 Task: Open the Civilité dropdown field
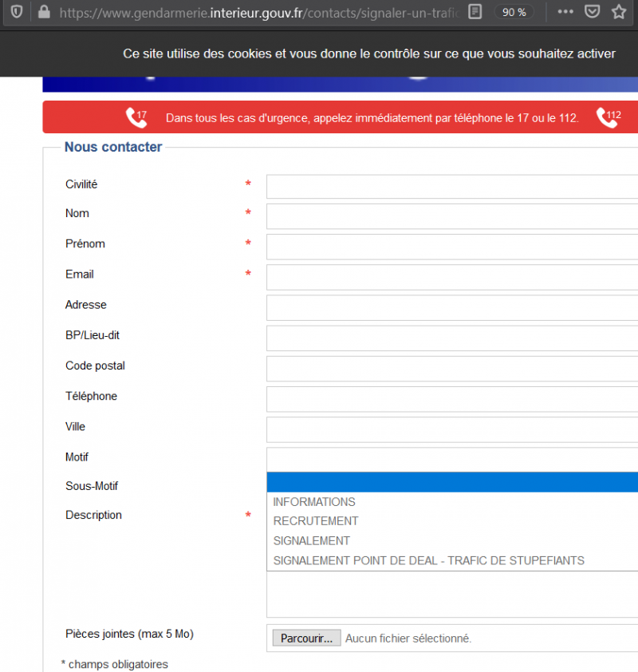point(451,186)
